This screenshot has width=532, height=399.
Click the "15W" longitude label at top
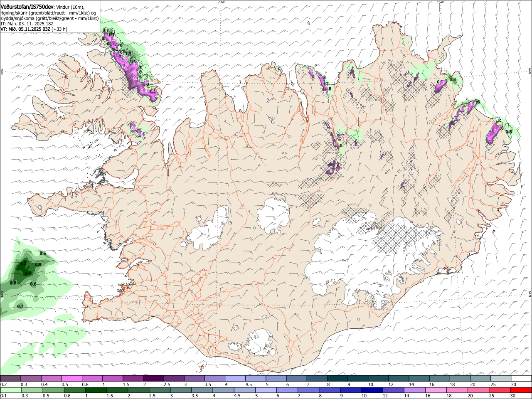tap(440, 2)
